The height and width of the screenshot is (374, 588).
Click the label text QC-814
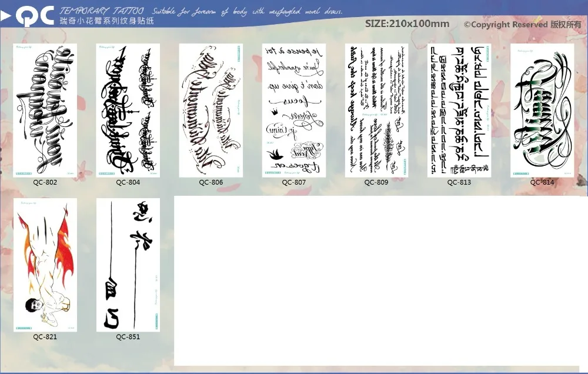(542, 182)
